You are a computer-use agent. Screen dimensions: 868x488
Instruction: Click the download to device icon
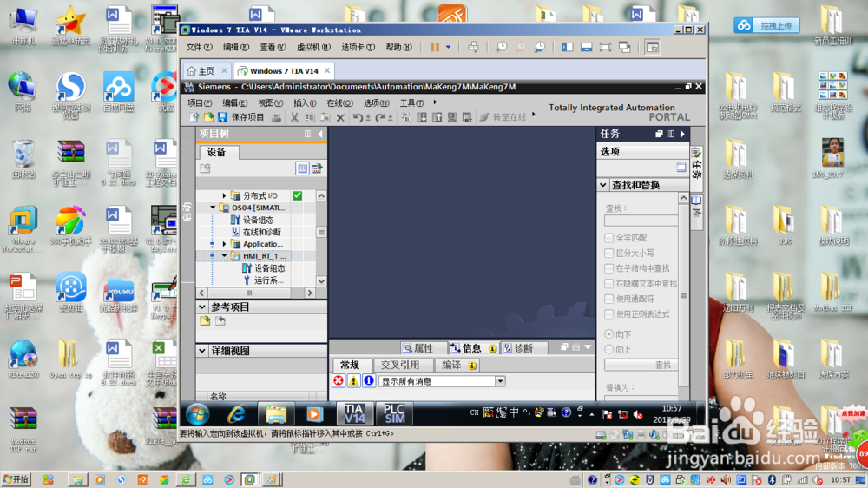click(x=422, y=117)
